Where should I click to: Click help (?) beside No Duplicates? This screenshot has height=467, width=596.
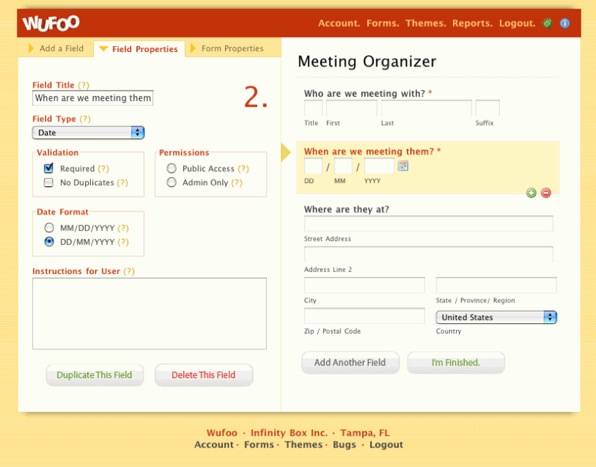(122, 183)
